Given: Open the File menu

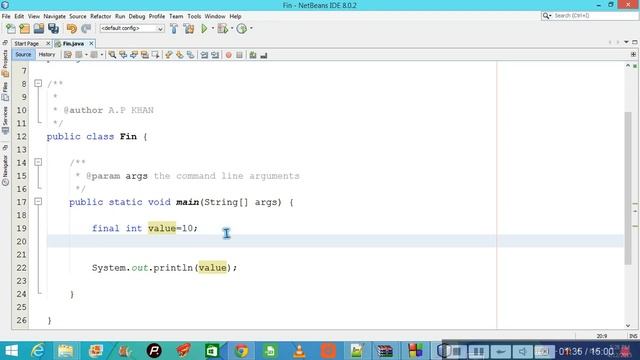Looking at the screenshot, I should pos(6,16).
